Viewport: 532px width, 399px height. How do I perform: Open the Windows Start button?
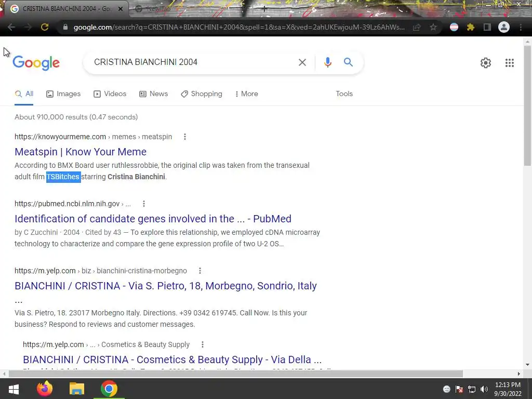(14, 389)
